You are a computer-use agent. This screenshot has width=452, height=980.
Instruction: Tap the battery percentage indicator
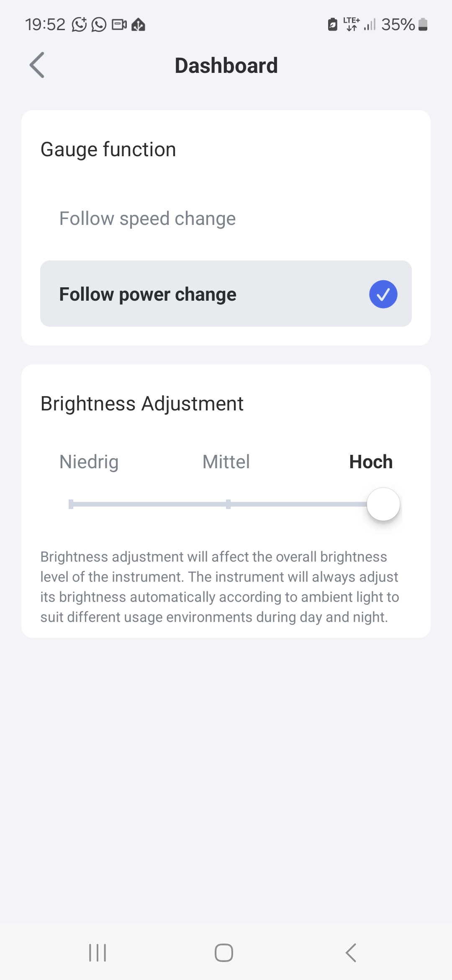(398, 25)
